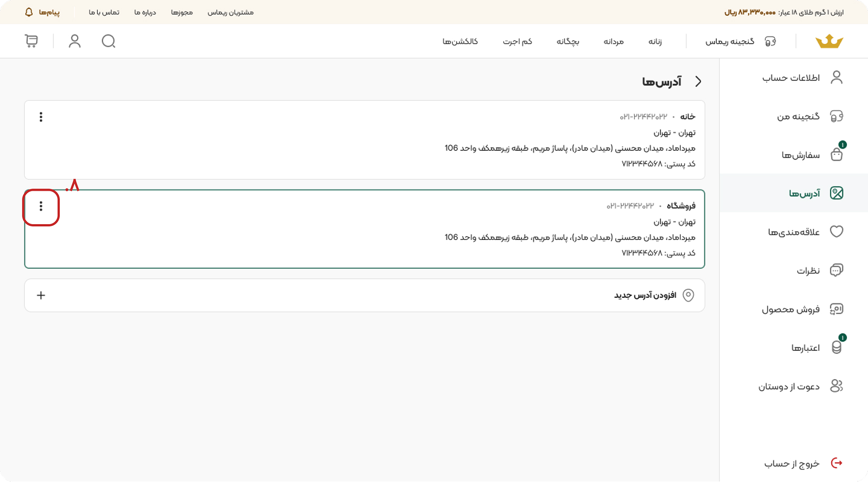Open فروش محصول in sidebar
The height and width of the screenshot is (482, 868).
click(x=791, y=309)
